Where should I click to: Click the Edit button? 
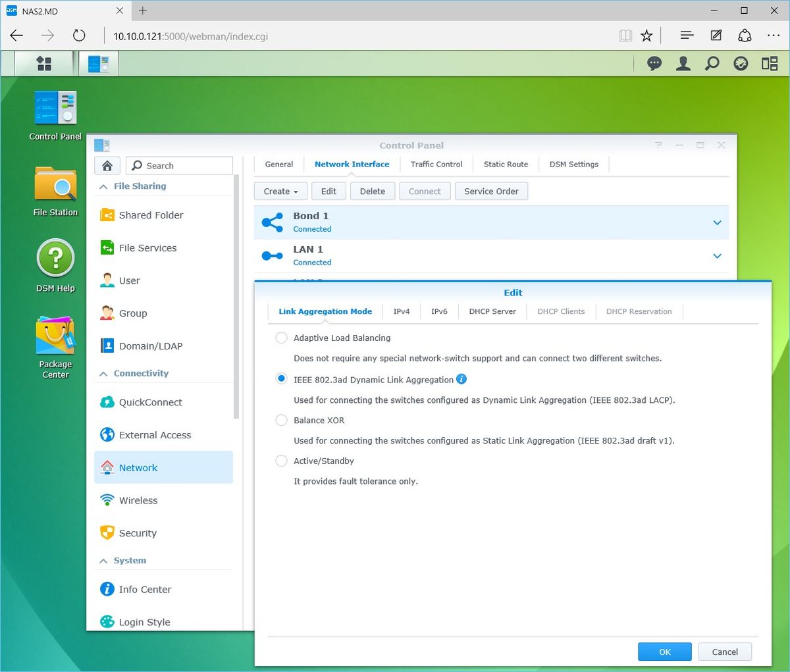coord(329,192)
